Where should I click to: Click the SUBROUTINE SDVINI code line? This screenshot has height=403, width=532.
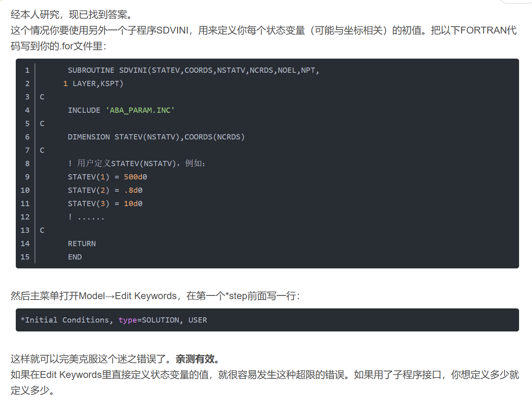click(x=194, y=70)
